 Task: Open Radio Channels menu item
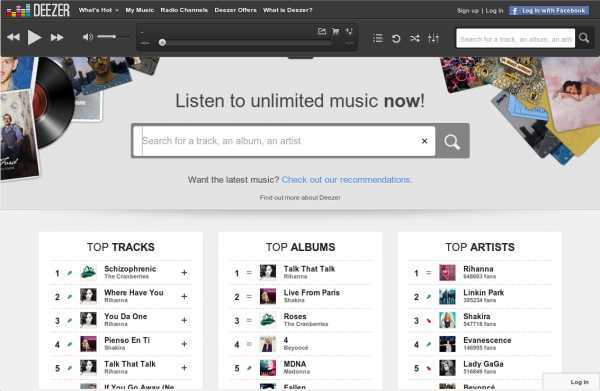pyautogui.click(x=184, y=10)
